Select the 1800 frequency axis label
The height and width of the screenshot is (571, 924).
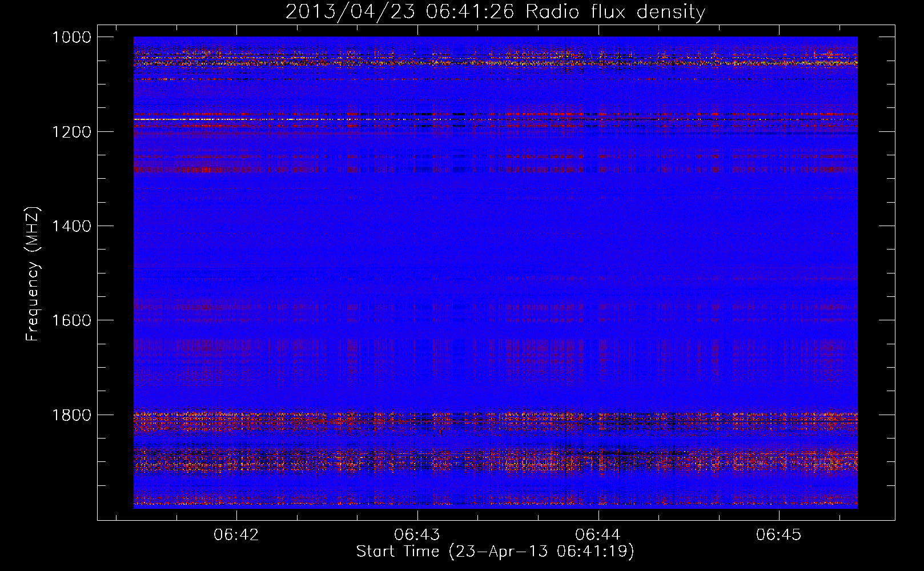71,415
